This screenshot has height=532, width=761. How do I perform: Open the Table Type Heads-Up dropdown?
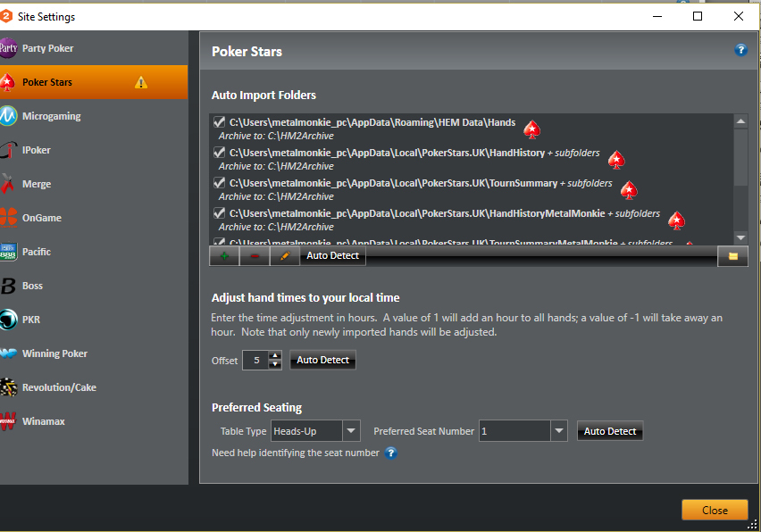pyautogui.click(x=351, y=430)
